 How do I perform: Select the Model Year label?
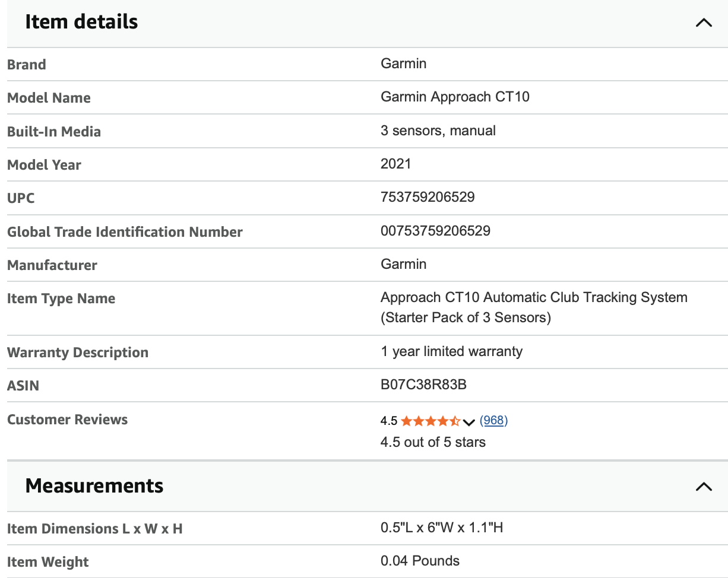[44, 165]
